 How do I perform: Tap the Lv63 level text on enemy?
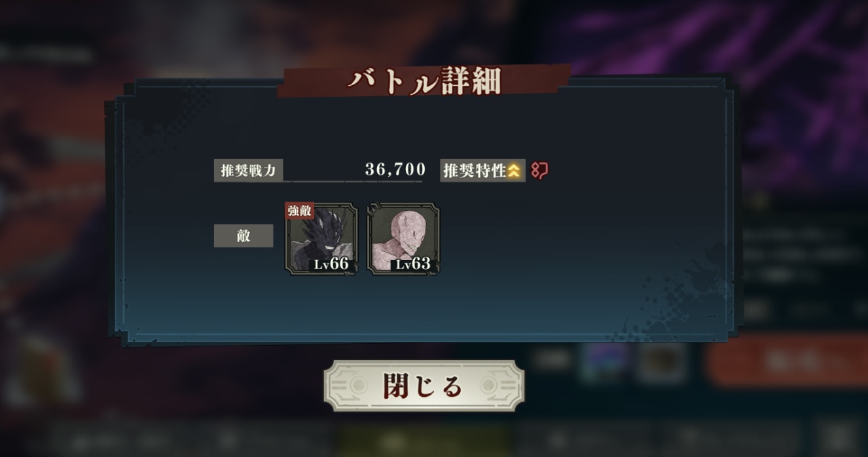(413, 265)
